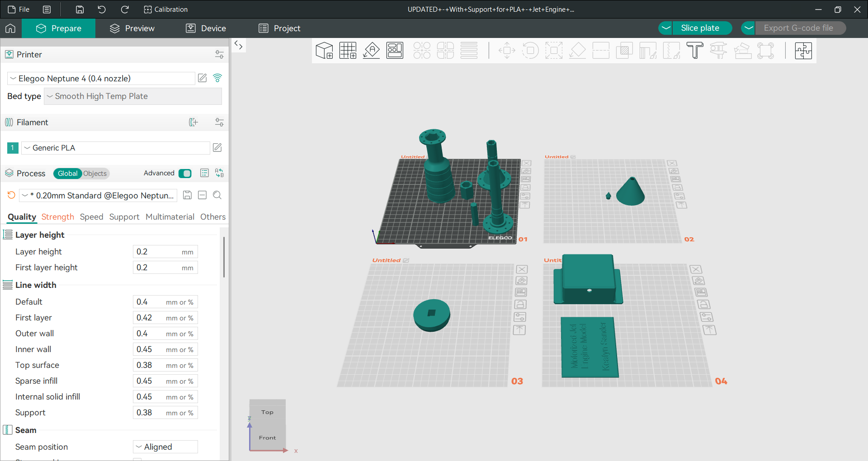
Task: Click the Auto orient icon
Action: pyautogui.click(x=372, y=51)
